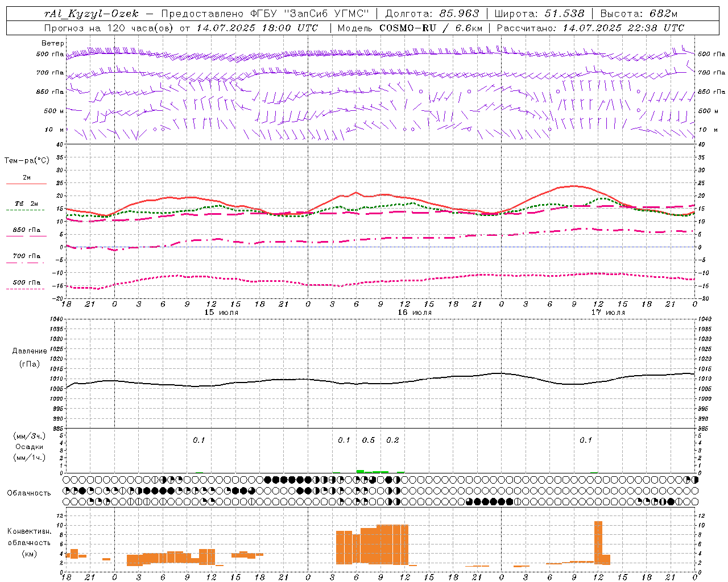728x582 pixels.
Task: Click the '(мм/1ч.)' precipitation unit label
Action: (30, 458)
